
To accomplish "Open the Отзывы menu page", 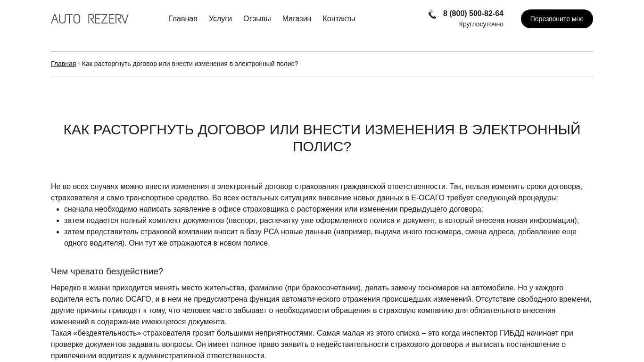I will (257, 19).
